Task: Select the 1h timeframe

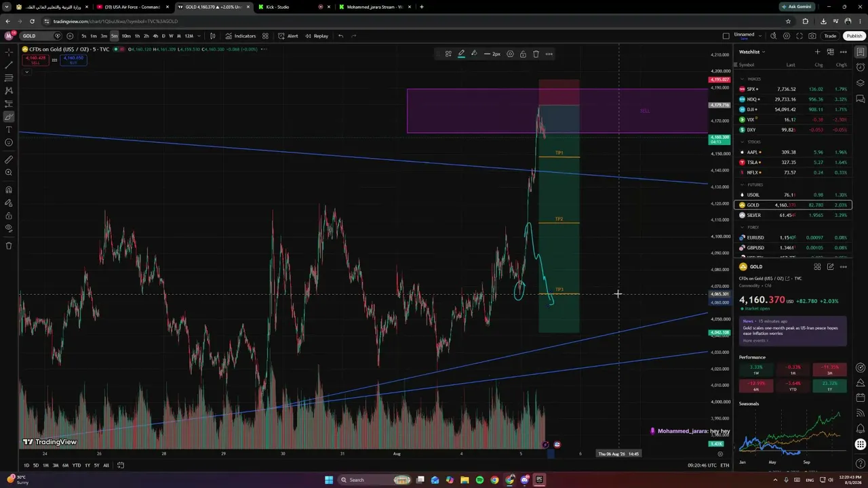Action: coord(137,36)
